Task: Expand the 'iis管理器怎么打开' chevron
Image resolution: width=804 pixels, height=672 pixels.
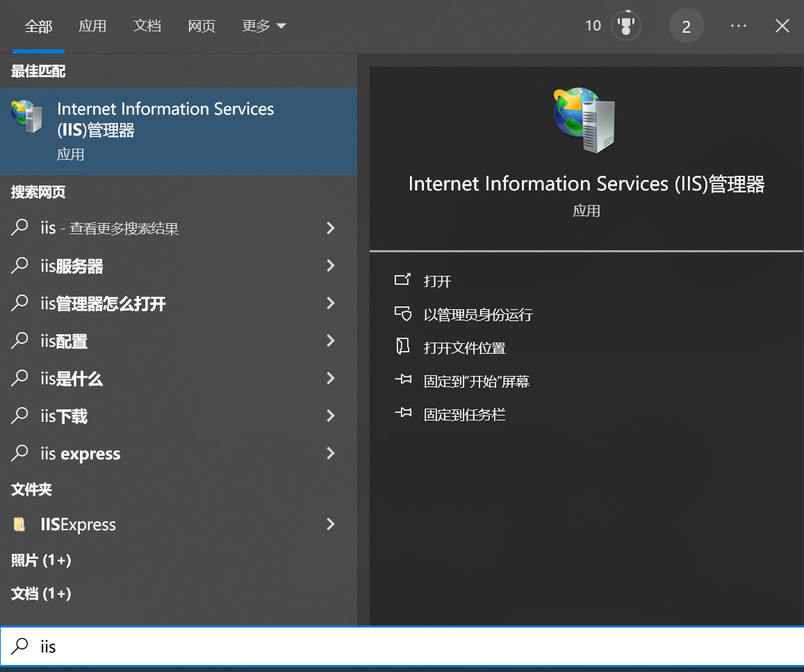Action: coord(331,303)
